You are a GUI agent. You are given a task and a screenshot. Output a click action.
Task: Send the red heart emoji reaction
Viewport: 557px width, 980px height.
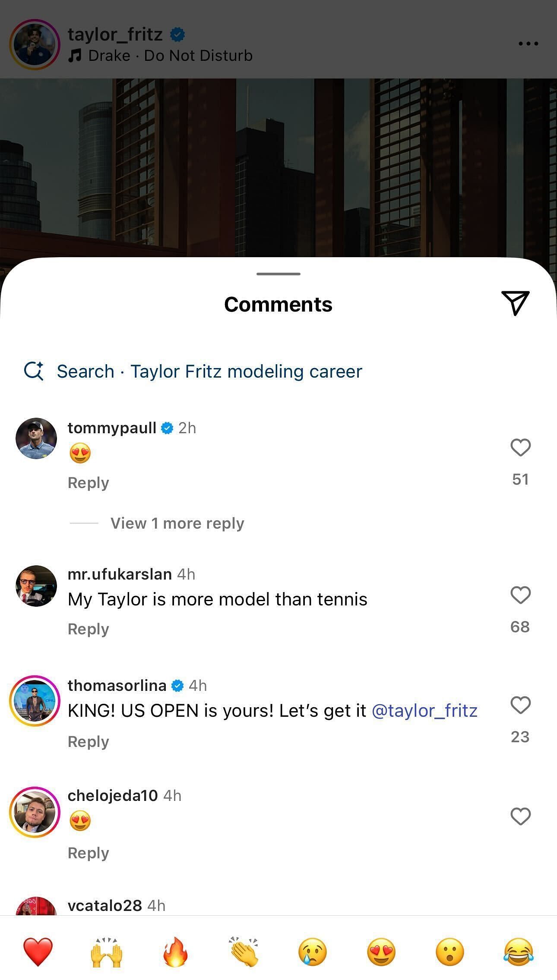(38, 952)
